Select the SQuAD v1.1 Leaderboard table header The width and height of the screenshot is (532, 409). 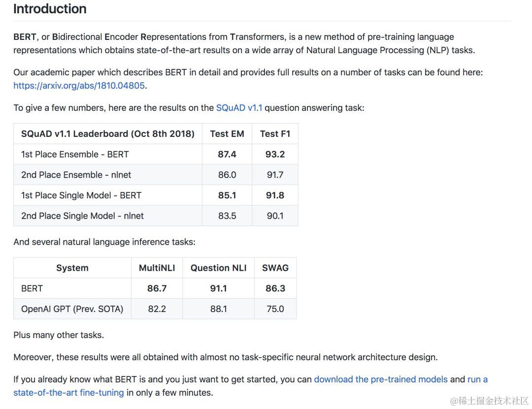[x=108, y=133]
